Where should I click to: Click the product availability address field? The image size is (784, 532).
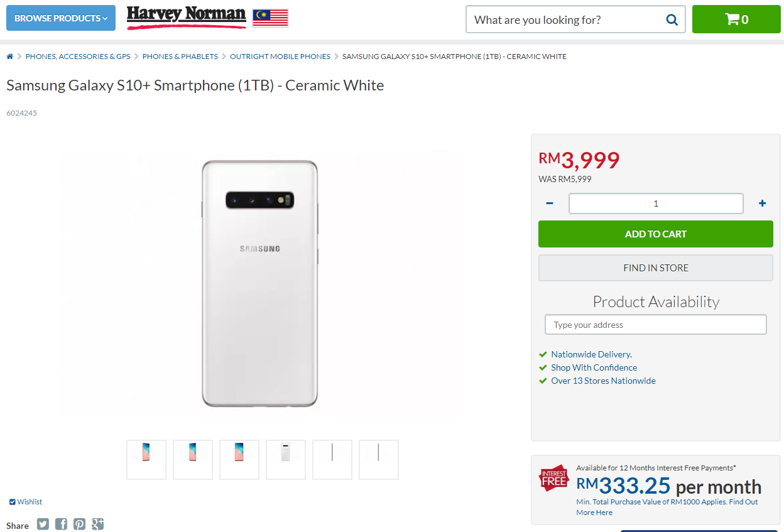click(655, 325)
